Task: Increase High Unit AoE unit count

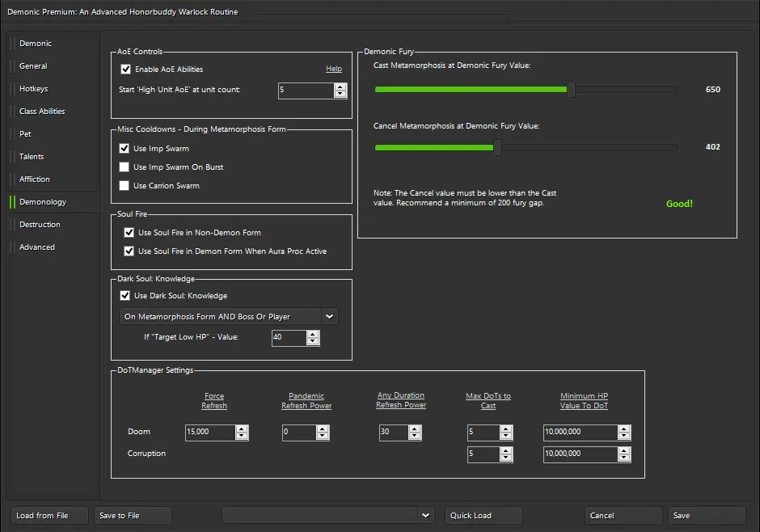Action: (x=340, y=87)
